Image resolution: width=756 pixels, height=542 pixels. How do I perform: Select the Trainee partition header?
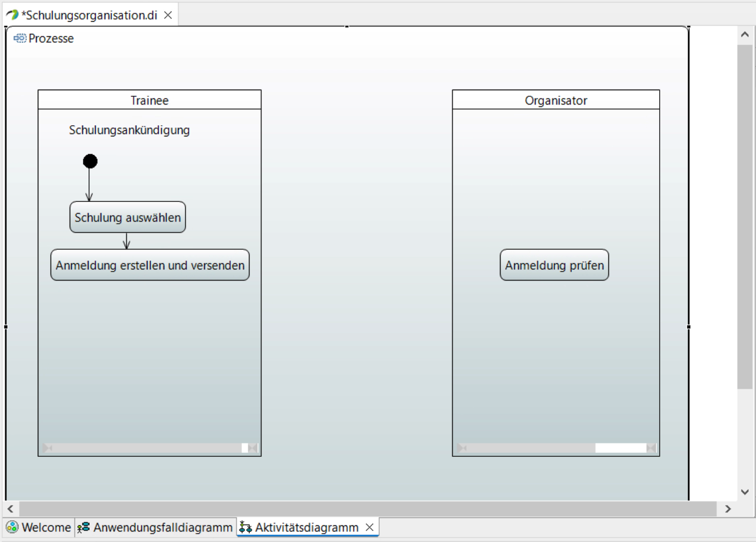click(149, 100)
